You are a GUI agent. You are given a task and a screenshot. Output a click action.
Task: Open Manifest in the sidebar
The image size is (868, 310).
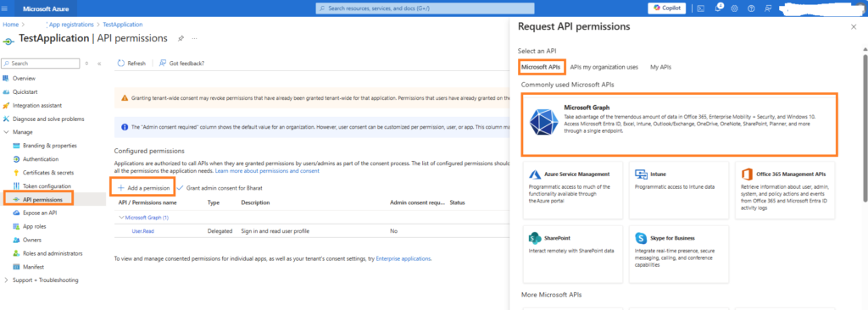33,266
